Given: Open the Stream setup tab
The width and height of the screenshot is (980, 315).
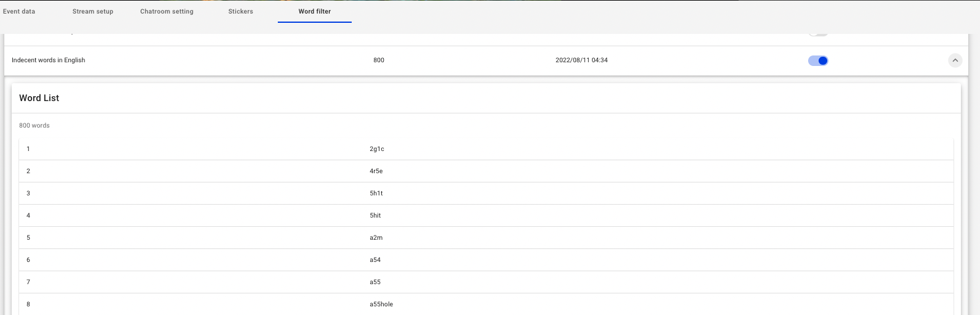Looking at the screenshot, I should (93, 12).
